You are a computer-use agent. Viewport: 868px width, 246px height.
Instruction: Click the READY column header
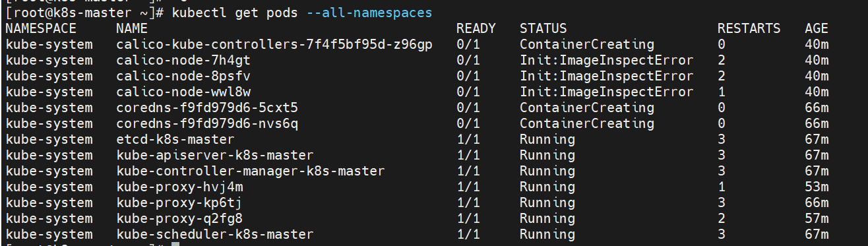click(476, 28)
